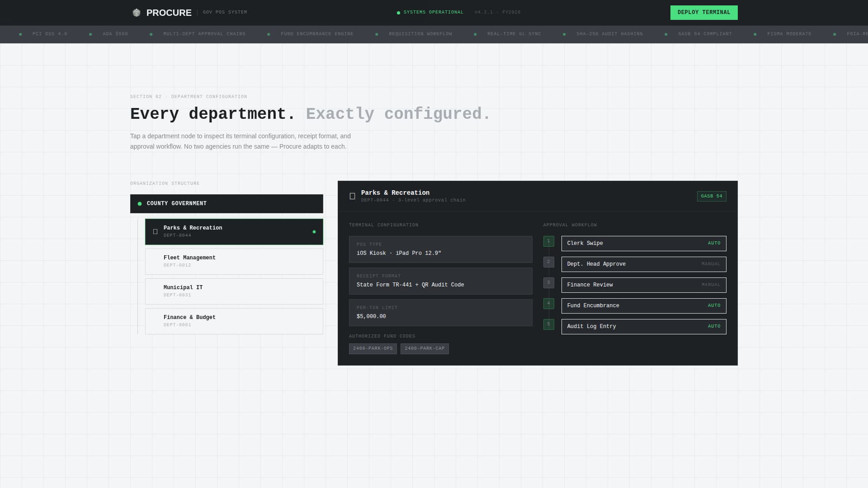Click ADA §508 in the ticker
The width and height of the screenshot is (868, 488).
[x=115, y=34]
